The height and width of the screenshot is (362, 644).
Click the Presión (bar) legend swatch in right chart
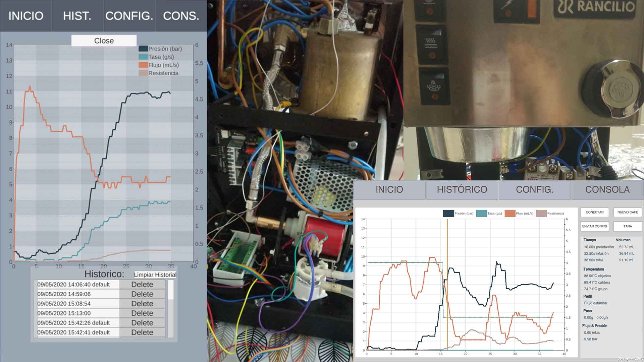tap(448, 214)
